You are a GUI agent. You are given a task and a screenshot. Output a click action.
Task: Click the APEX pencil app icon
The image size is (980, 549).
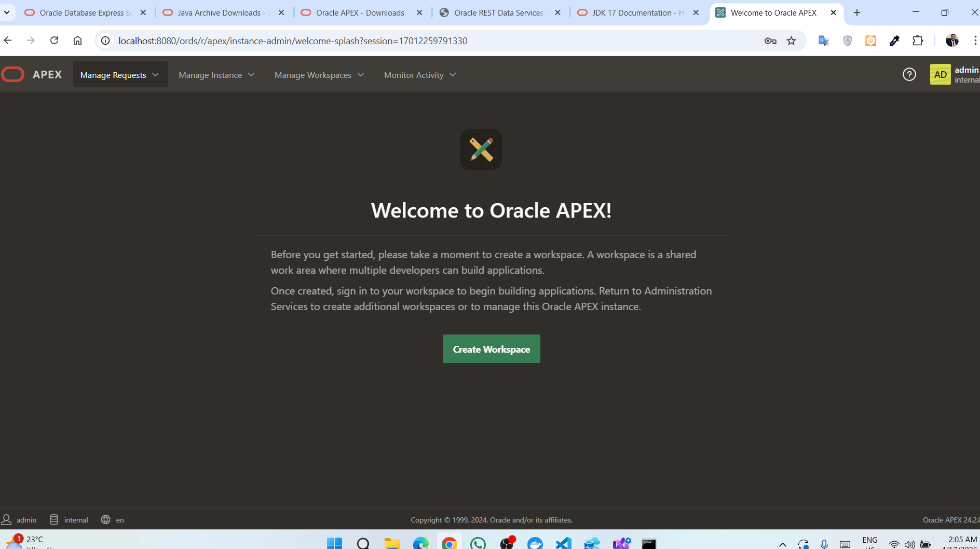[x=481, y=150]
